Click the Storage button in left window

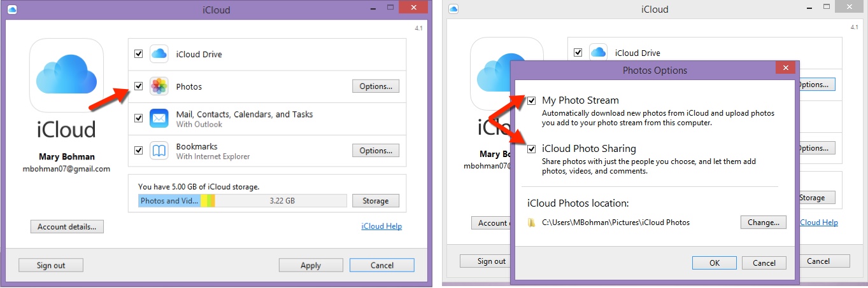376,201
